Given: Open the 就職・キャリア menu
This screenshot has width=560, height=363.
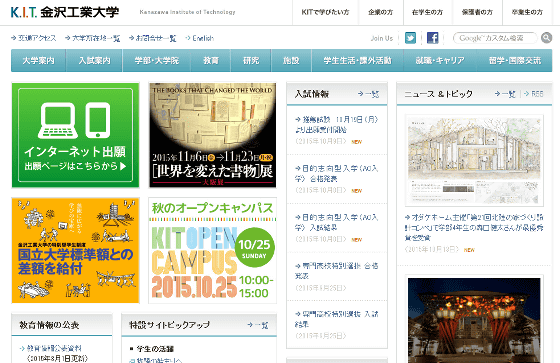Looking at the screenshot, I should 440,60.
